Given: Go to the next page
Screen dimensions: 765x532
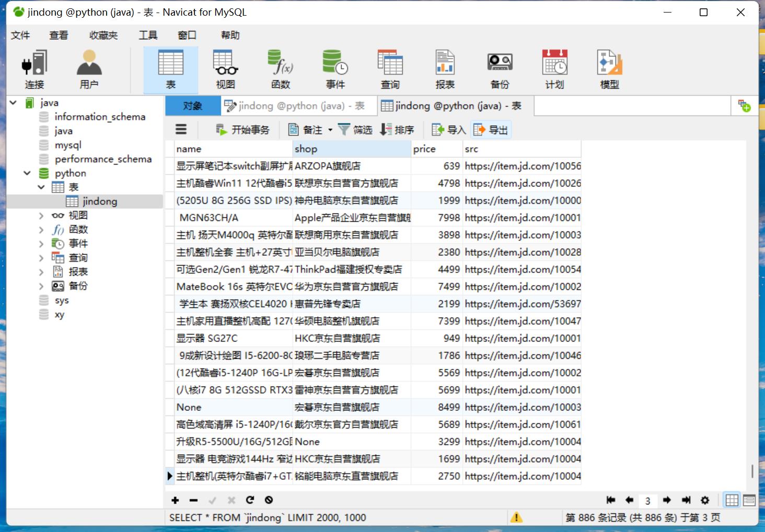Looking at the screenshot, I should point(667,500).
